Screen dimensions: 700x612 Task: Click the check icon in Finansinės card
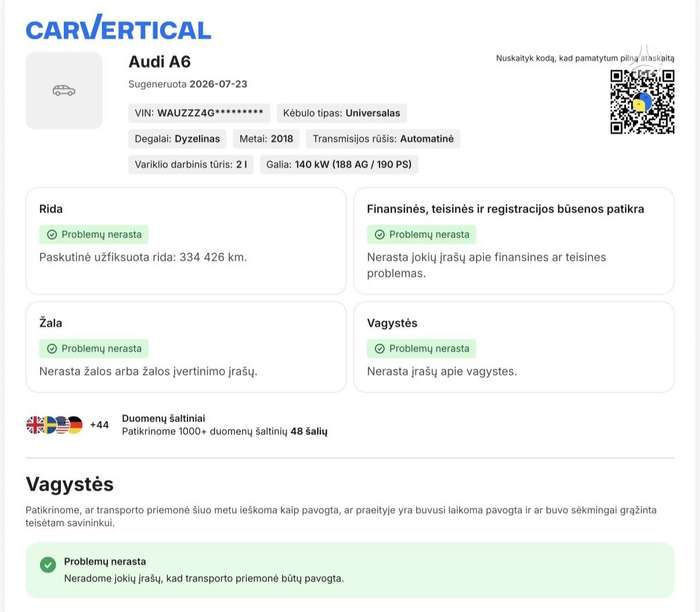click(379, 235)
